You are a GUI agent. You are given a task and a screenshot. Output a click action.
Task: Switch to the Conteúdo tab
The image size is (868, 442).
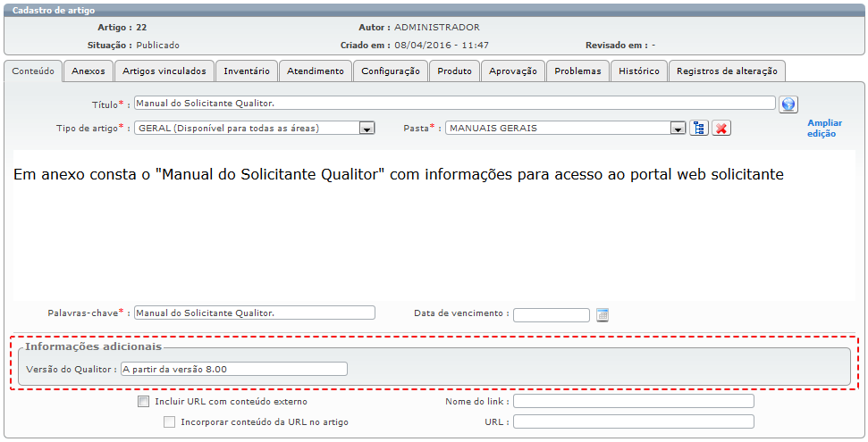click(x=33, y=71)
